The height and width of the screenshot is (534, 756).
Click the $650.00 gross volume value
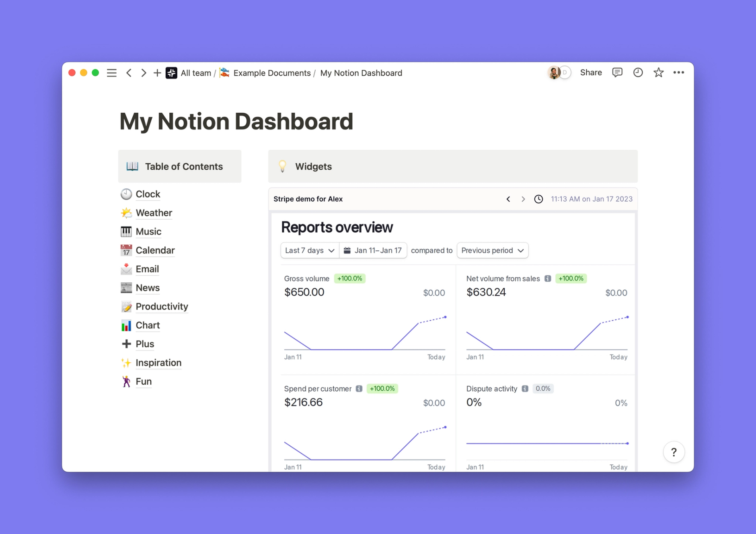tap(304, 292)
